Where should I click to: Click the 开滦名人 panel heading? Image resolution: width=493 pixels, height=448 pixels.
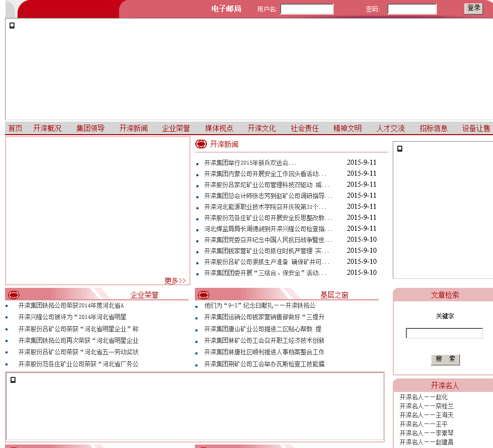coord(445,385)
